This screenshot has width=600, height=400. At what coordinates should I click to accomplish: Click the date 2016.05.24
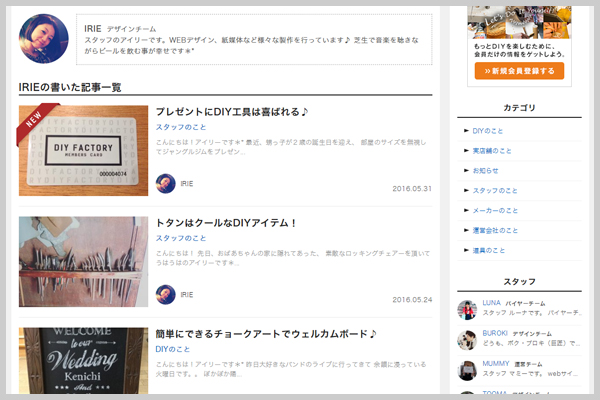(412, 300)
